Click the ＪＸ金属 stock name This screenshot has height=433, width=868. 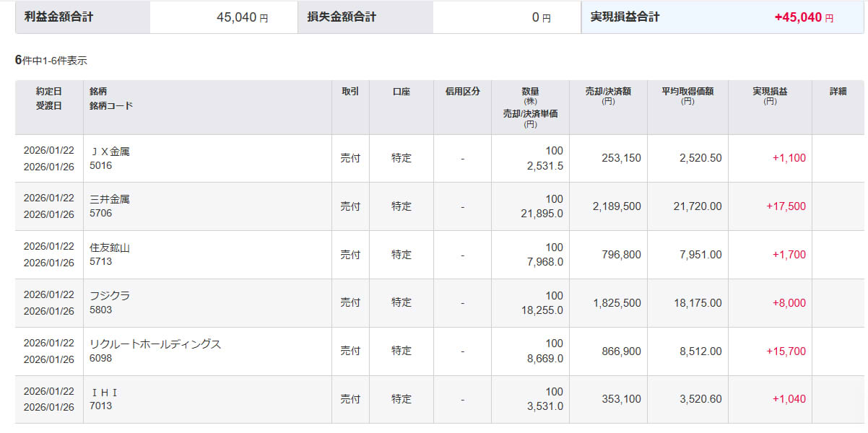[110, 152]
